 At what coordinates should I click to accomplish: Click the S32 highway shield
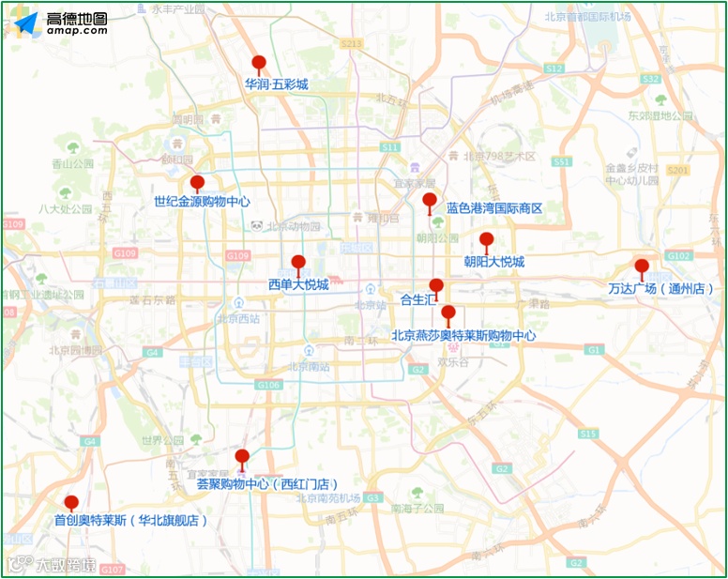click(x=650, y=79)
